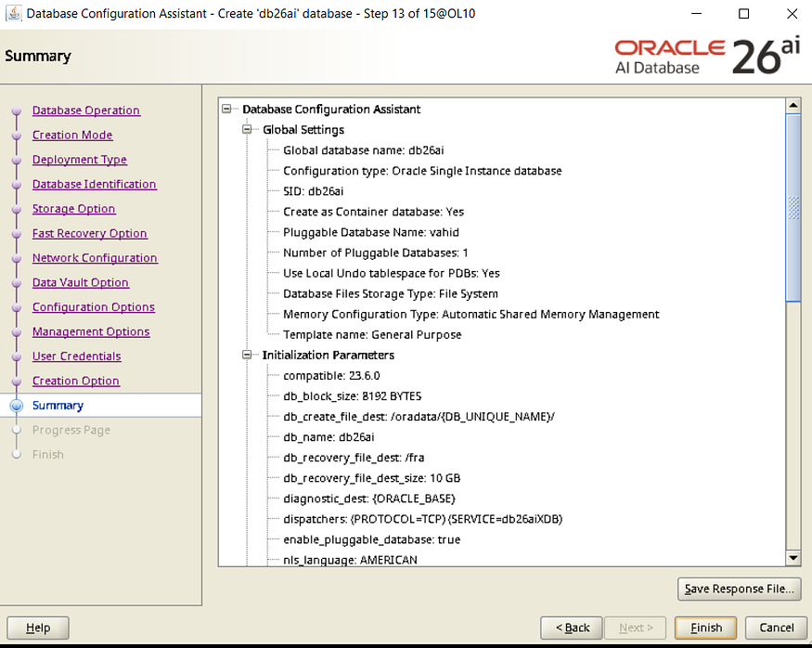This screenshot has height=648, width=812.
Task: Select 'db_recovery_file_dest: /fra' row
Action: (354, 458)
